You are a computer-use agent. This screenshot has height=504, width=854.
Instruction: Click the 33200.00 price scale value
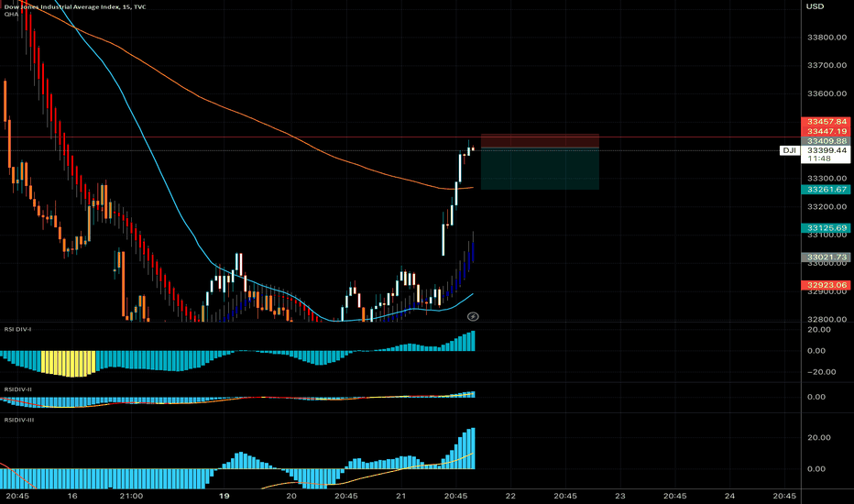pos(827,207)
